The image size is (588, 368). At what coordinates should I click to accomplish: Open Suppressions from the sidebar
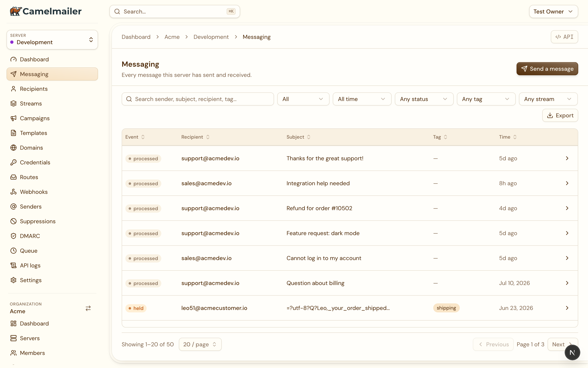click(52, 221)
